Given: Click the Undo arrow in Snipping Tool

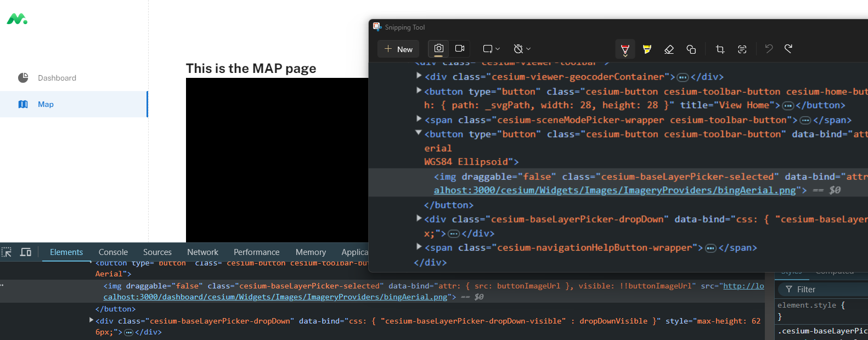Looking at the screenshot, I should 769,49.
